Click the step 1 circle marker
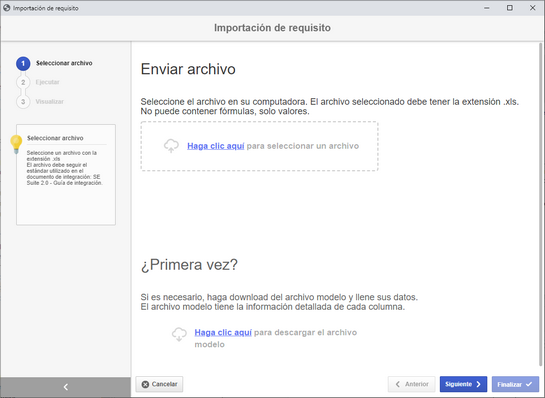The image size is (545, 398). [x=23, y=64]
